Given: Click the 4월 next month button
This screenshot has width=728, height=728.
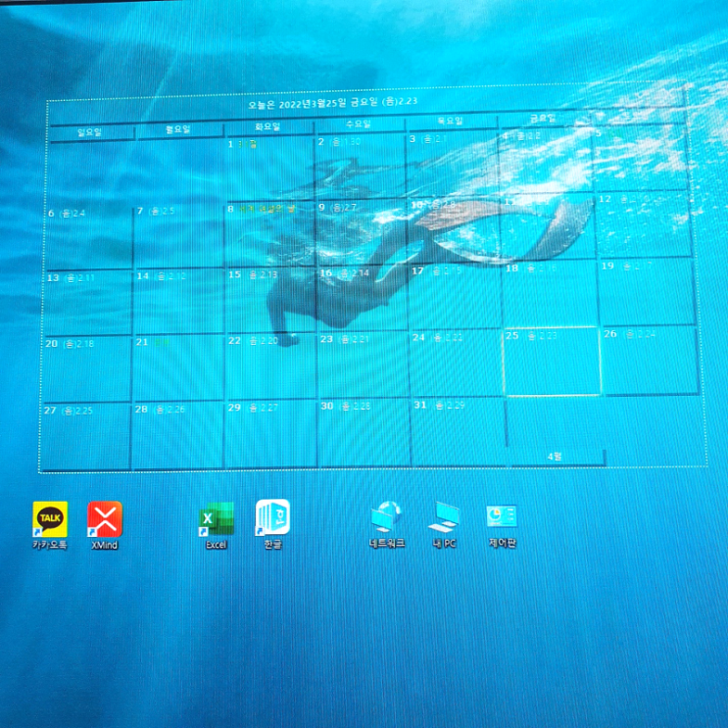Looking at the screenshot, I should (555, 457).
